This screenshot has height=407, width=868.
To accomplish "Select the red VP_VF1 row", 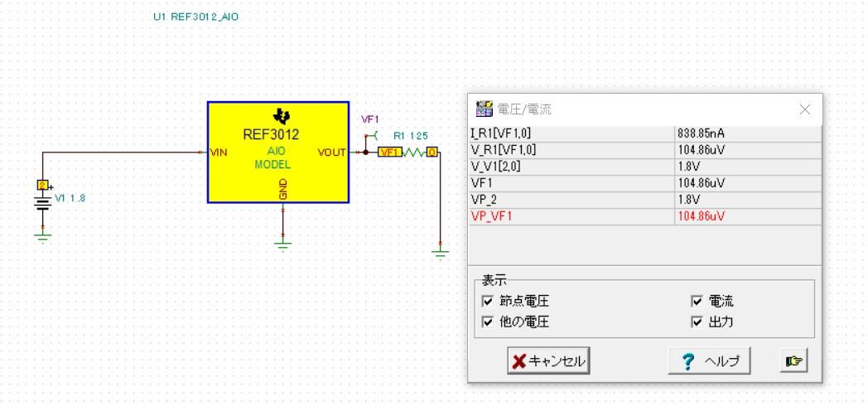I will 645,216.
